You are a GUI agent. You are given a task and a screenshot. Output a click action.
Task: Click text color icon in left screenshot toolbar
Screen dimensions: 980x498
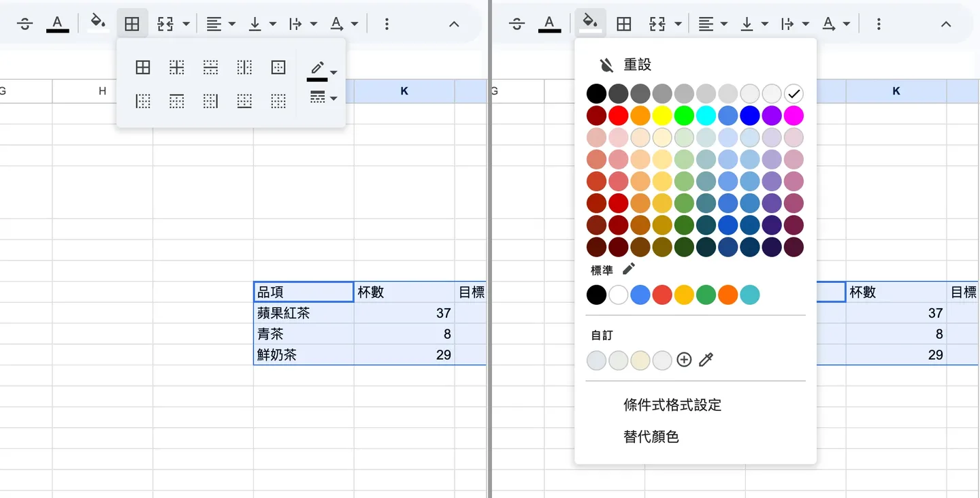57,24
